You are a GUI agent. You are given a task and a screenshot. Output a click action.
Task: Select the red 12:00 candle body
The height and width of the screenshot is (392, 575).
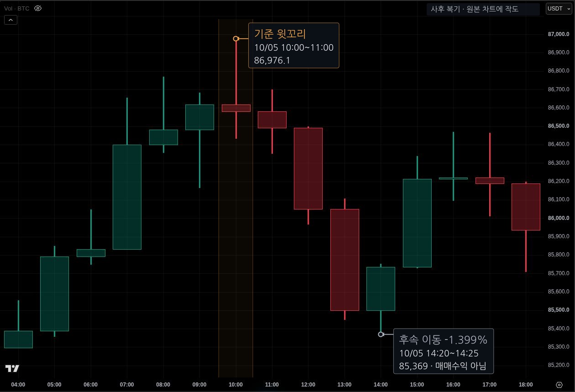[x=308, y=168]
